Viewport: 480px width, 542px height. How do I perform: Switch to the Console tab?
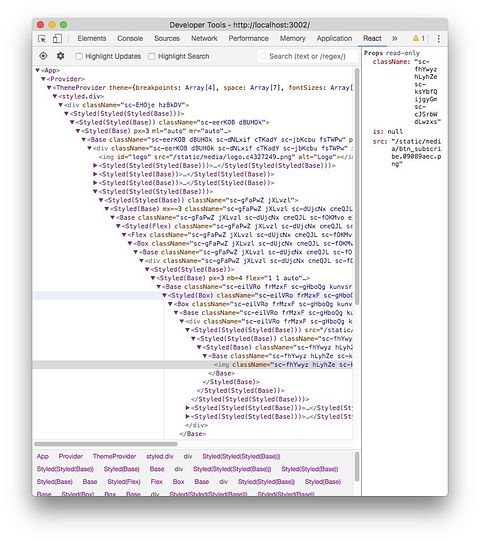(x=130, y=38)
